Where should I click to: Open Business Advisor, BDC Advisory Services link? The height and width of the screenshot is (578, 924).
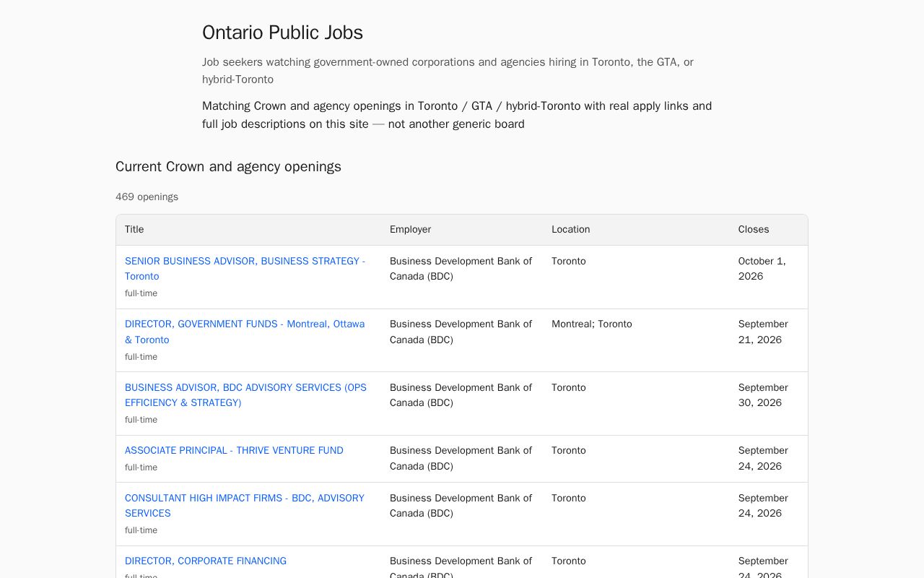tap(245, 395)
